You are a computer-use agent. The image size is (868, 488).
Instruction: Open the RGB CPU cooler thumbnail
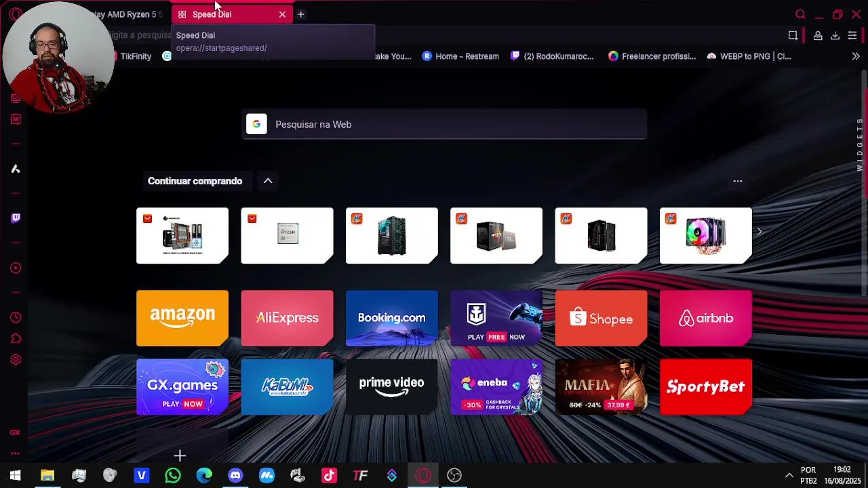coord(706,236)
